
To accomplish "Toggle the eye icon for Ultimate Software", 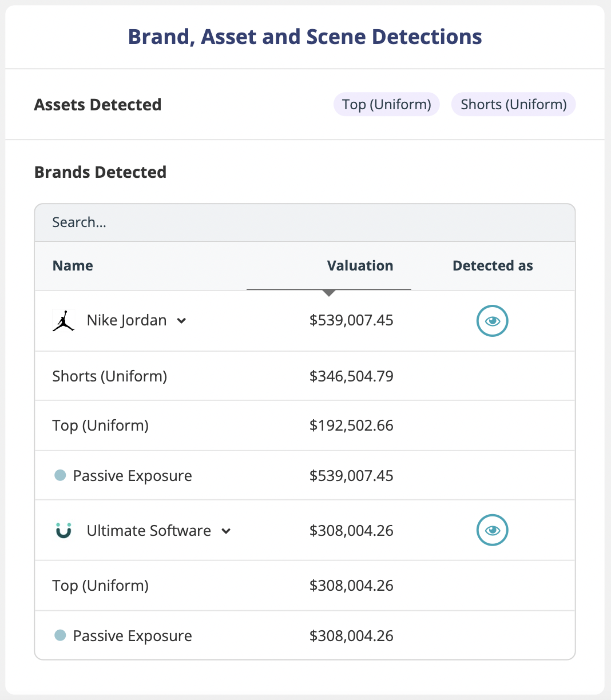I will tap(492, 531).
